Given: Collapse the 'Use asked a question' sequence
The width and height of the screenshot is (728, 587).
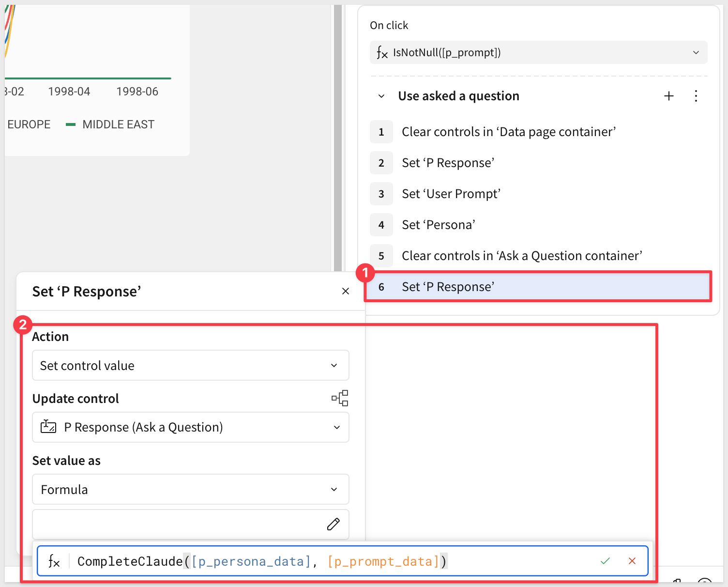Looking at the screenshot, I should click(381, 96).
